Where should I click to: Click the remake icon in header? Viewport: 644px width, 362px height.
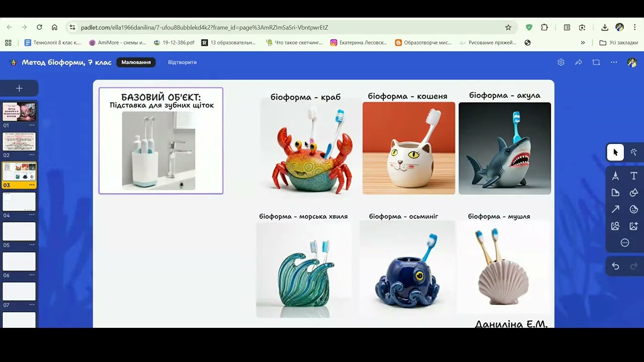tap(596, 62)
